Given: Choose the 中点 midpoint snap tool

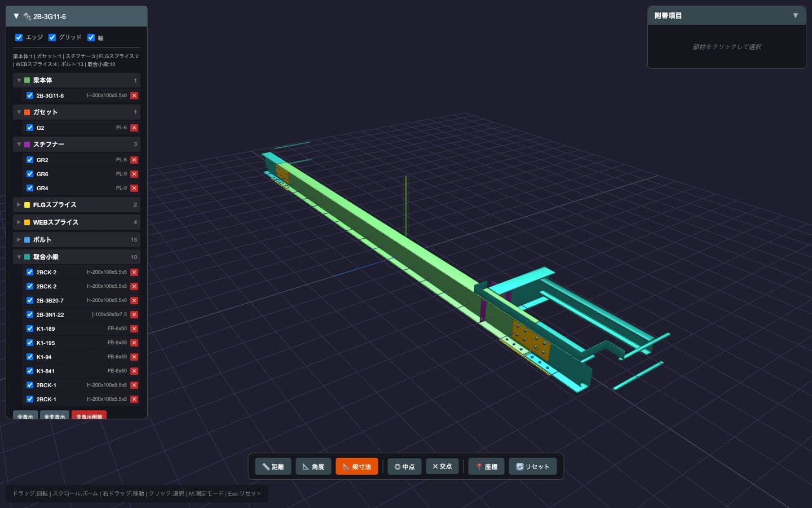Looking at the screenshot, I should (x=404, y=466).
